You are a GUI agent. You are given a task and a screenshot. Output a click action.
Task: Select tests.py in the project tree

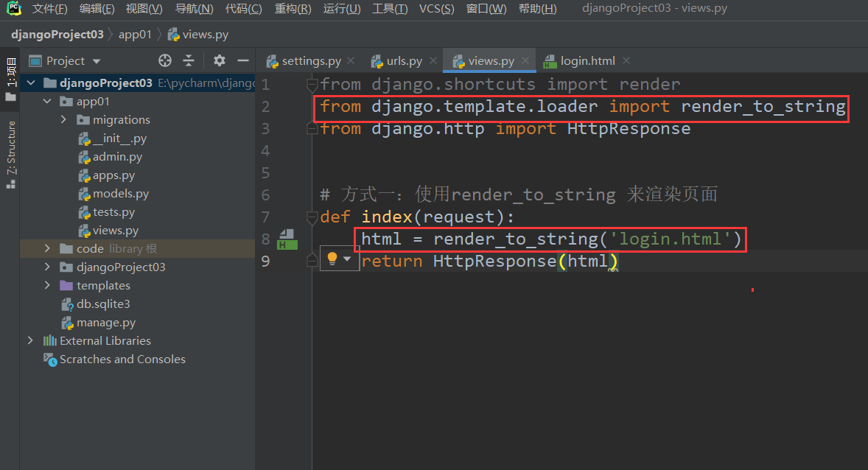pos(106,212)
